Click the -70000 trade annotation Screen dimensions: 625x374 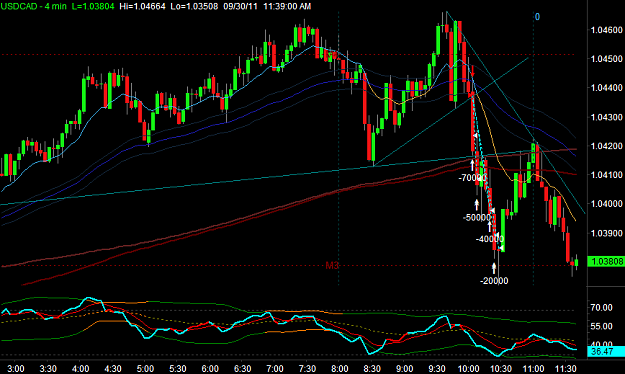point(472,178)
